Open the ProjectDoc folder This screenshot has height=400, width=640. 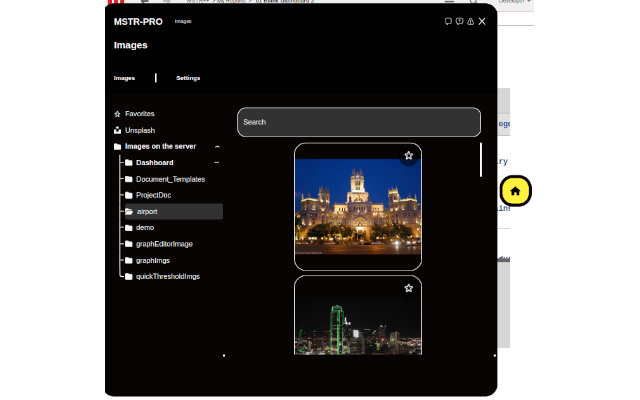(x=153, y=195)
